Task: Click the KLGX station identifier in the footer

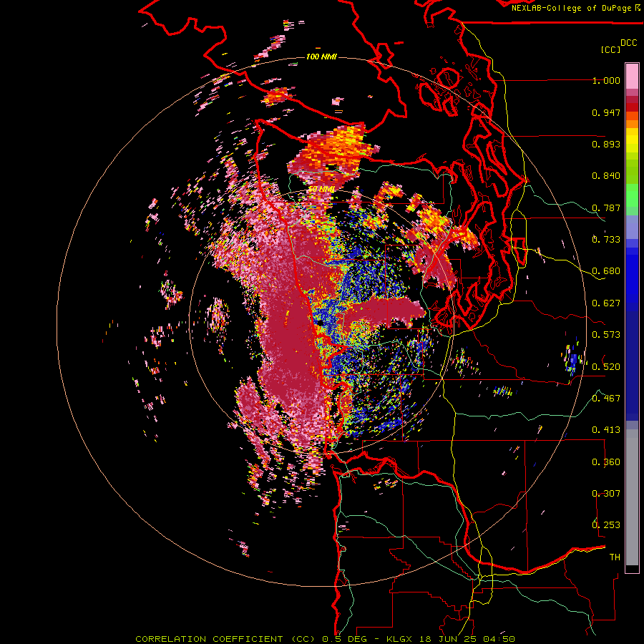Action: click(x=401, y=639)
